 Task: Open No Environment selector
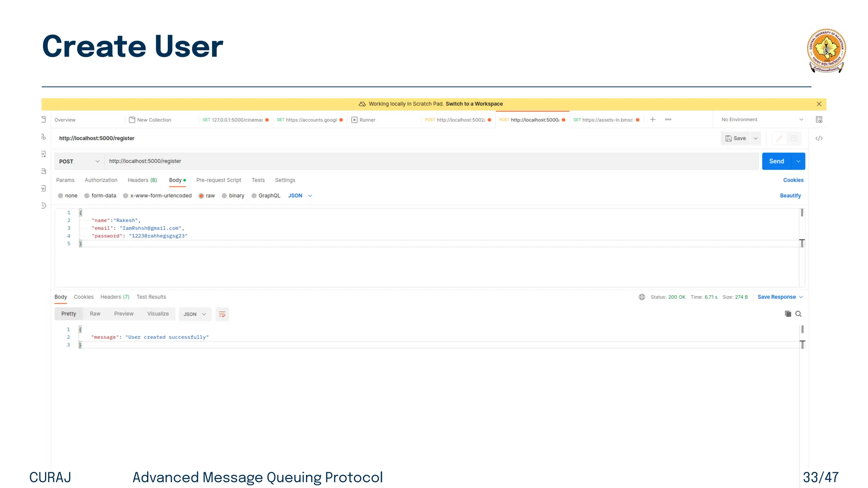pos(762,119)
